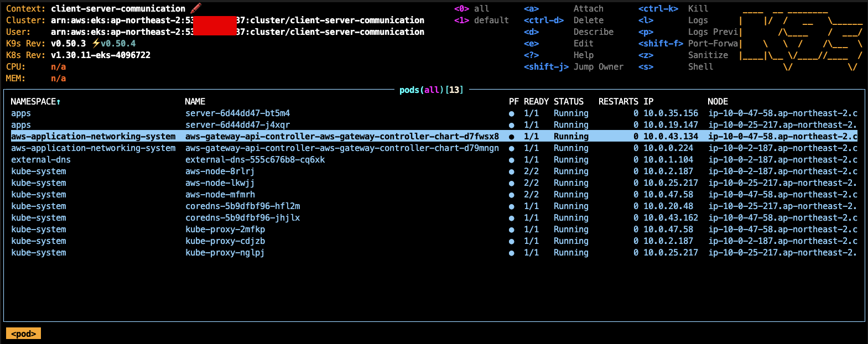Click the Shell command hint
Screen dimensions: 868x344
tap(700, 67)
